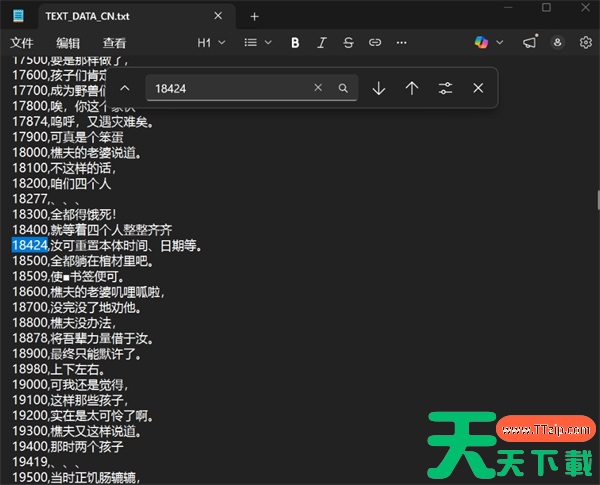Open the feedback megaphone icon
The width and height of the screenshot is (600, 485).
coord(530,42)
